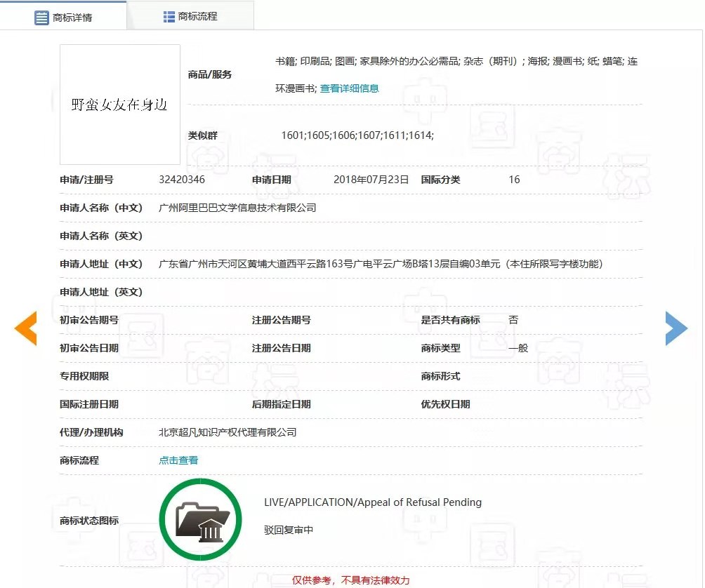Click the document icon on 商标详情 tab
The width and height of the screenshot is (705, 588).
(x=41, y=17)
